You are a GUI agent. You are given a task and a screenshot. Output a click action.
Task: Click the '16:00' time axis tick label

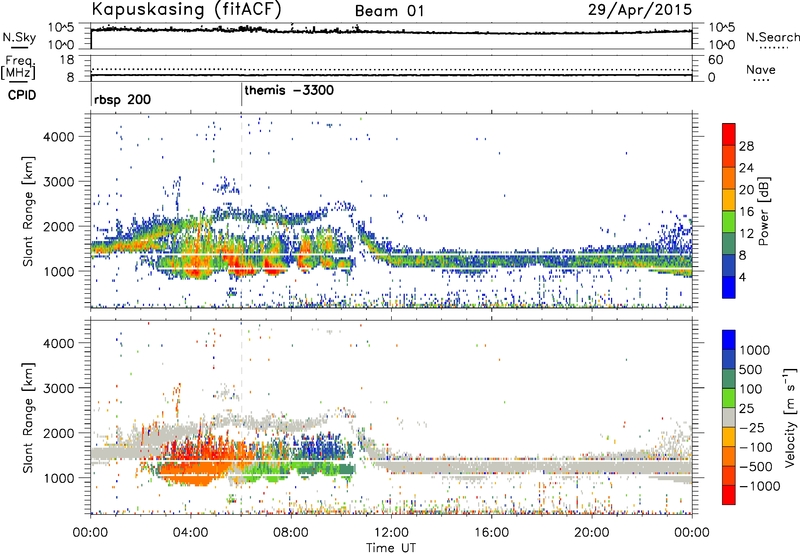[x=491, y=533]
